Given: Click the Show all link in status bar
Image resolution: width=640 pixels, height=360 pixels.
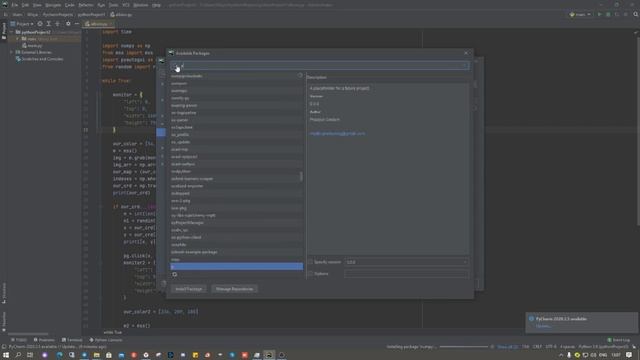Looking at the screenshot, I should tap(507, 347).
